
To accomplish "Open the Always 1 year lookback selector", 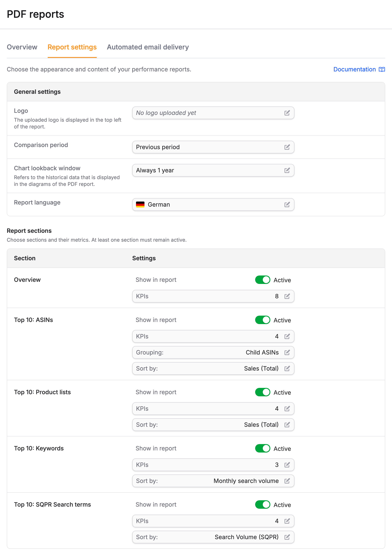I will coord(213,170).
